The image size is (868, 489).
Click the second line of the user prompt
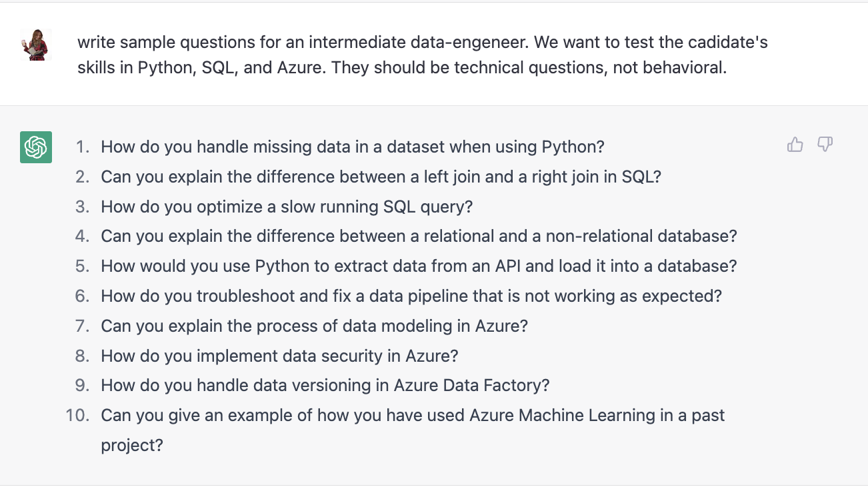coord(402,68)
